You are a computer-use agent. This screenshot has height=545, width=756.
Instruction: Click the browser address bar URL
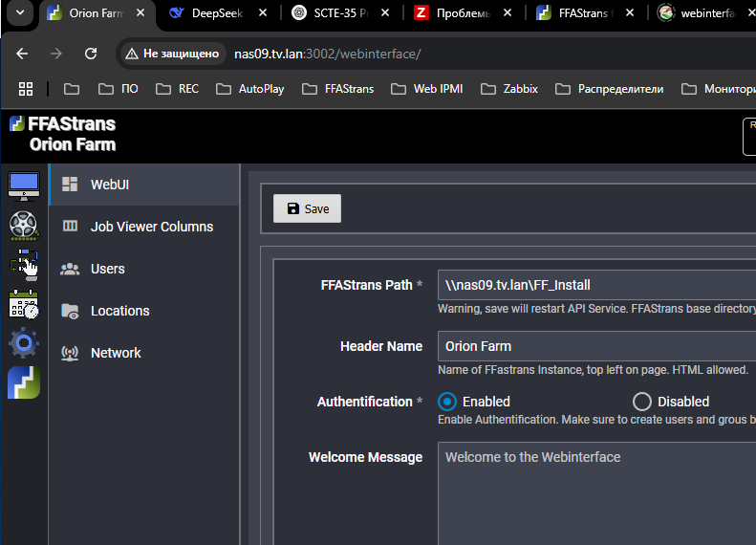(328, 54)
